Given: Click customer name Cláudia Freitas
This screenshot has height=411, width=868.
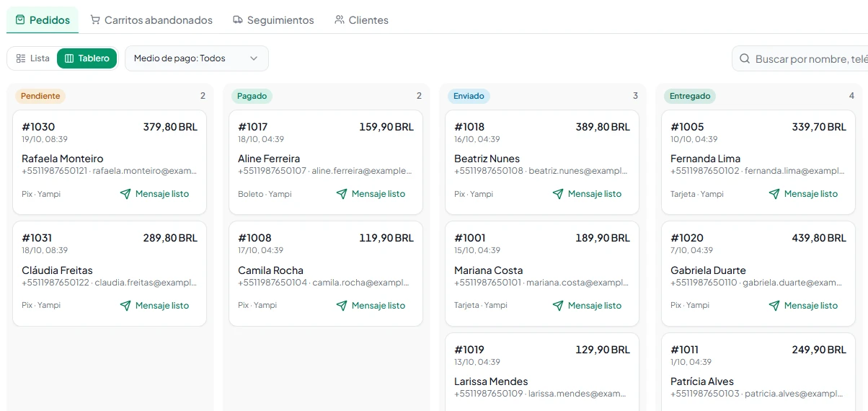Looking at the screenshot, I should (57, 270).
